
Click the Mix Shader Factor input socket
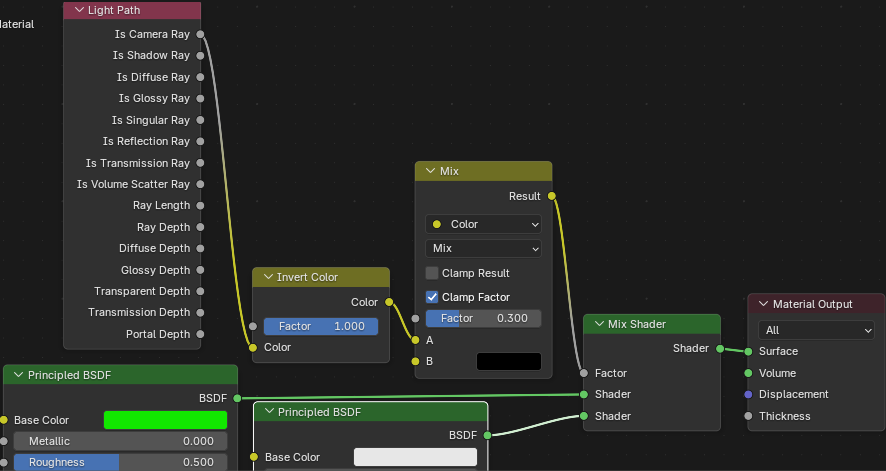[x=584, y=373]
